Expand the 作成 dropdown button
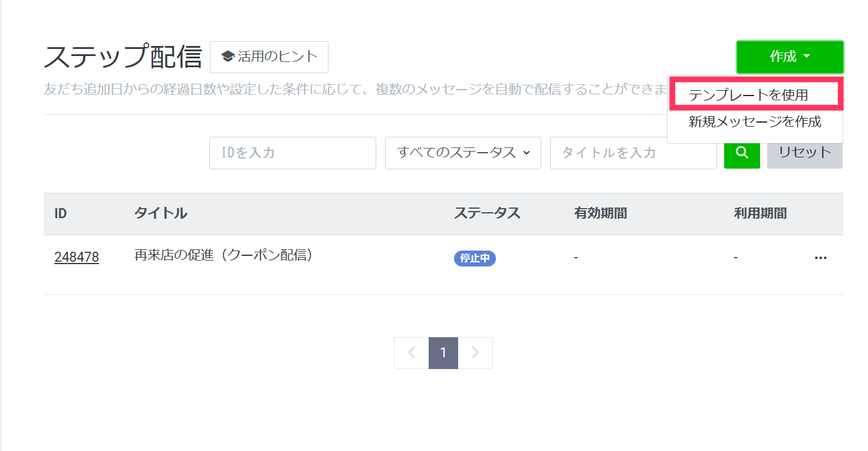The height and width of the screenshot is (451, 868). point(790,57)
